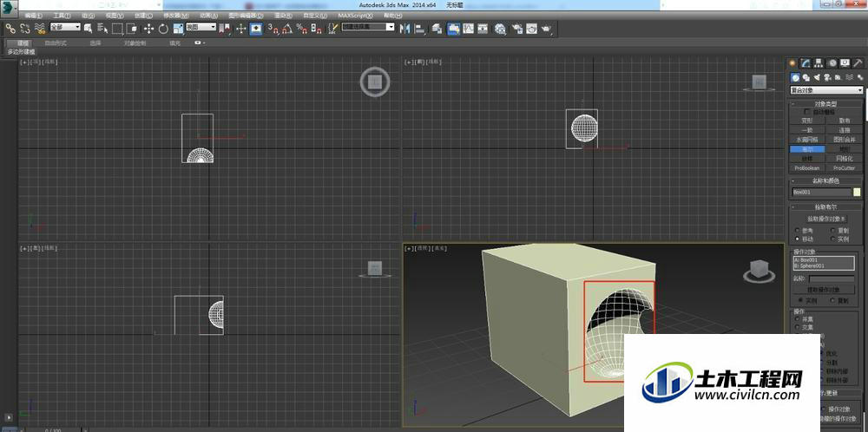
Task: Toggle Angle Snap in main toolbar
Action: pos(287,29)
